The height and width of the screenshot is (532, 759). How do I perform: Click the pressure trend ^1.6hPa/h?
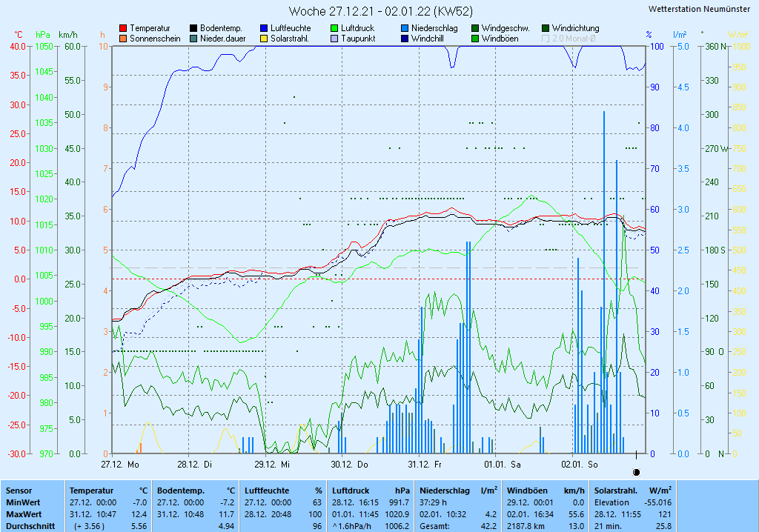(351, 526)
